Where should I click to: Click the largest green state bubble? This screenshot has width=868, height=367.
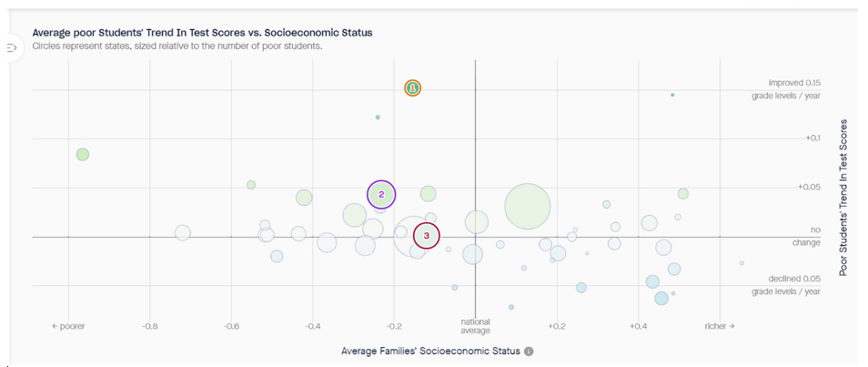[528, 207]
